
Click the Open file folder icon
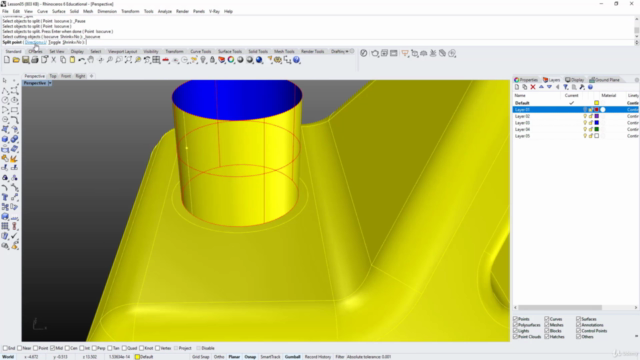[x=16, y=60]
